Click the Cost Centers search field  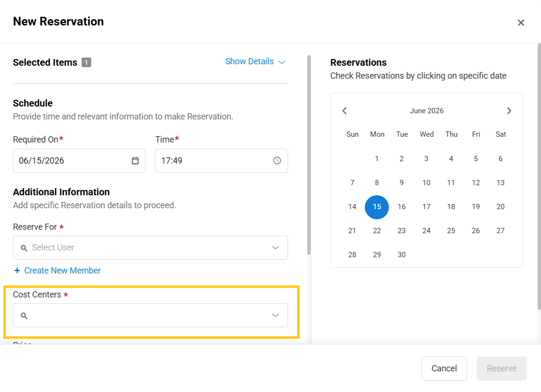click(150, 315)
